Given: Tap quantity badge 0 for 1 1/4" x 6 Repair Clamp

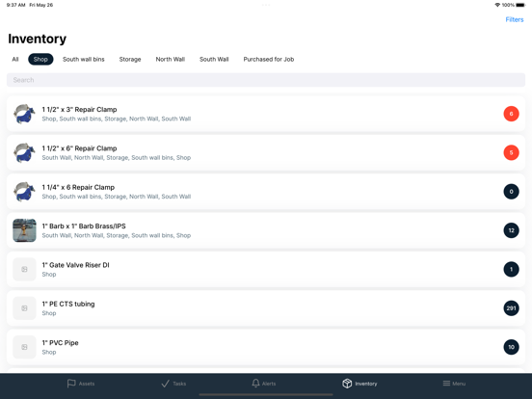Looking at the screenshot, I should pos(511,192).
